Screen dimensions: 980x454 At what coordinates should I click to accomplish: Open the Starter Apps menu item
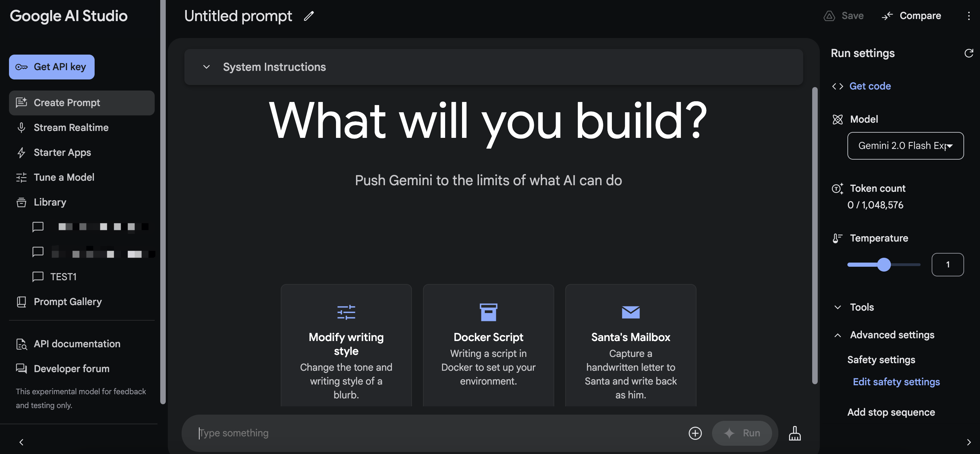click(62, 152)
